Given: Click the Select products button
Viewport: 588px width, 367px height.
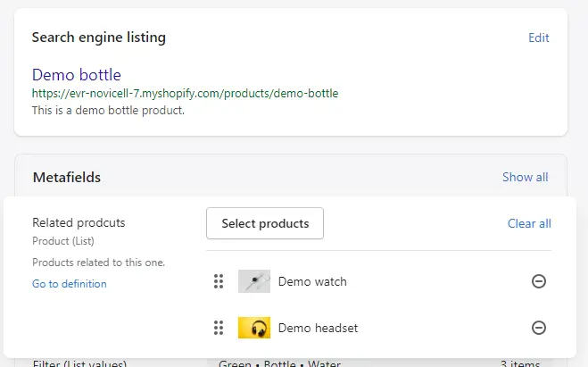Looking at the screenshot, I should pyautogui.click(x=265, y=223).
